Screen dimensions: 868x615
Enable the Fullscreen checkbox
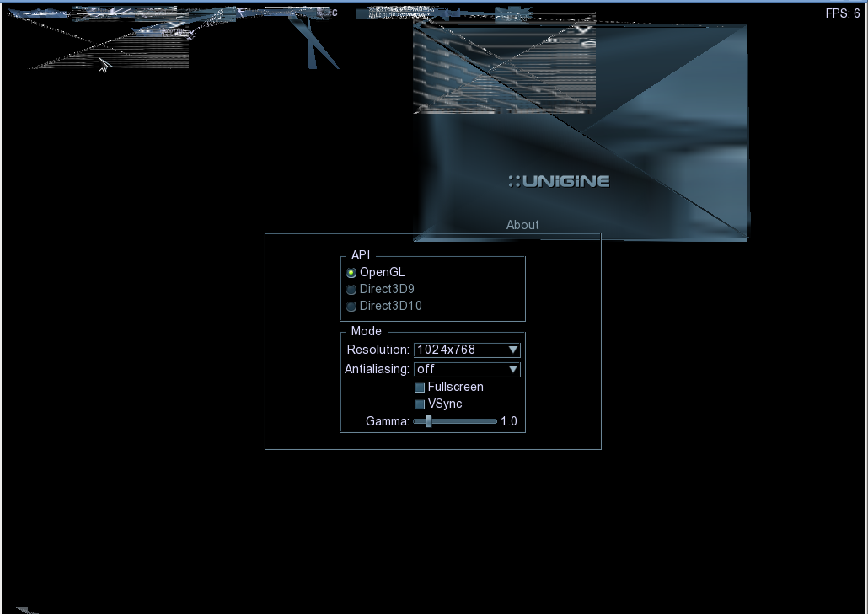[x=420, y=388]
